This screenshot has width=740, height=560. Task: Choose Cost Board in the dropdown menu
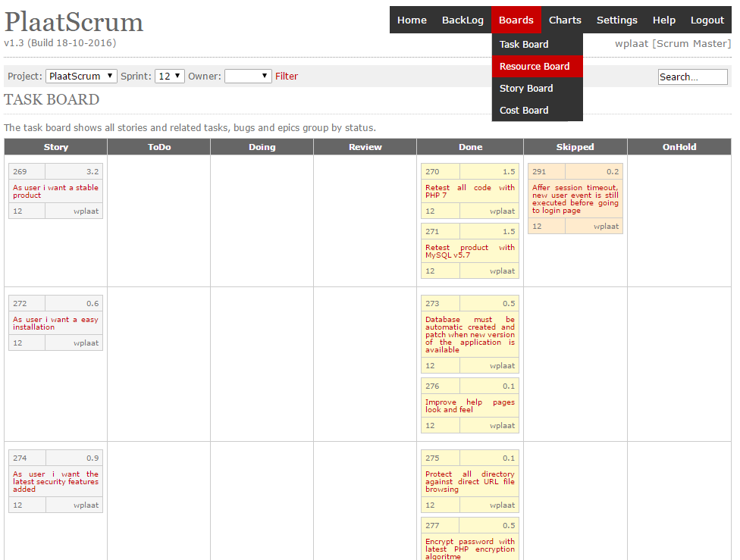tap(537, 111)
